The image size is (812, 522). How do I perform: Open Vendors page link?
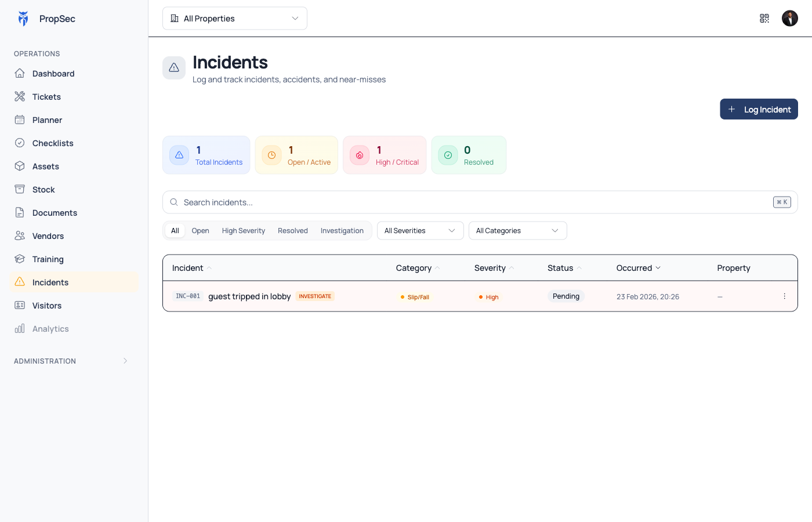coord(74,236)
